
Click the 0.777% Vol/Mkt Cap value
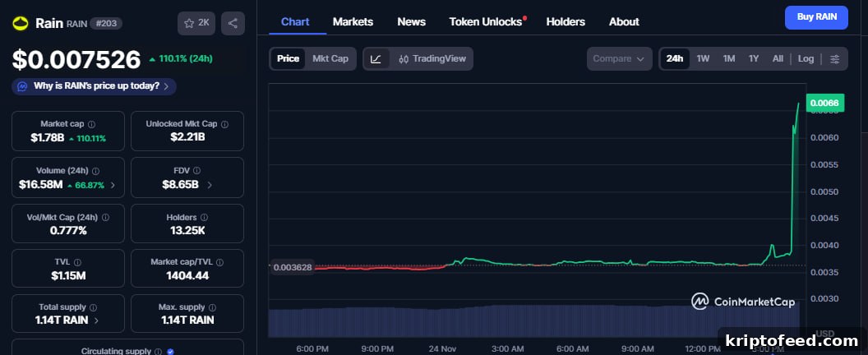pos(68,231)
